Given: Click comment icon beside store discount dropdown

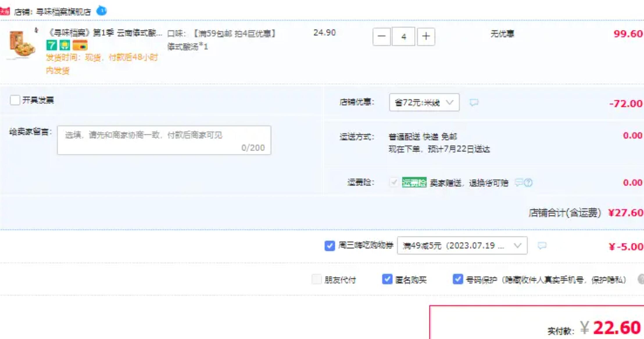Looking at the screenshot, I should click(x=474, y=102).
